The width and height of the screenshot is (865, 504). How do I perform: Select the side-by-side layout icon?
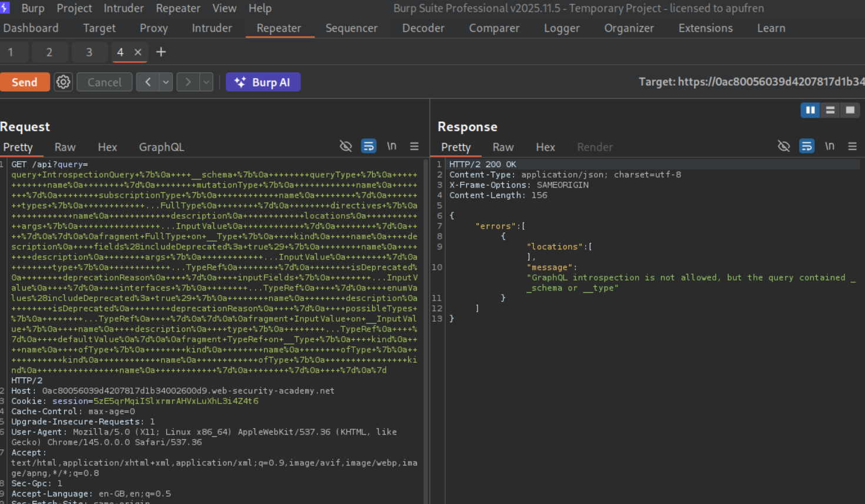tap(810, 110)
